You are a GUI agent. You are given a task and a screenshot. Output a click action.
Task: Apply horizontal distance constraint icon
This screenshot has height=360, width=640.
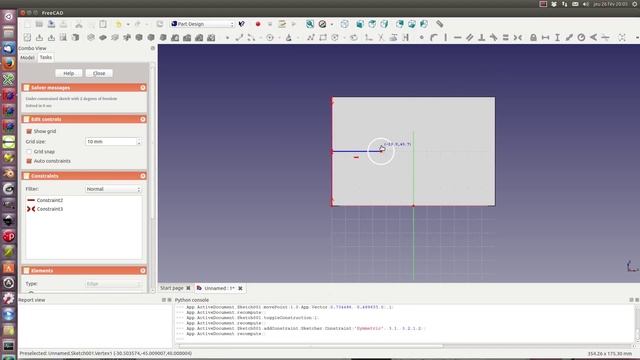(x=545, y=38)
